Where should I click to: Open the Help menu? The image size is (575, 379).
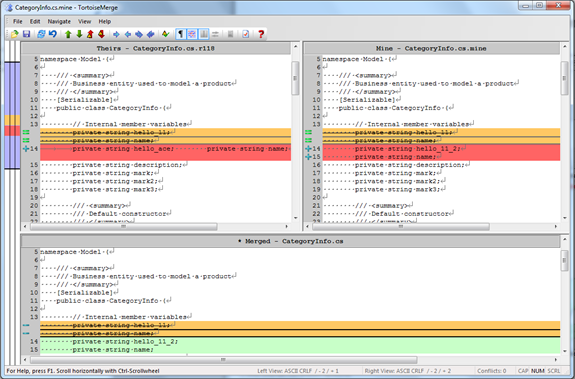(x=105, y=21)
